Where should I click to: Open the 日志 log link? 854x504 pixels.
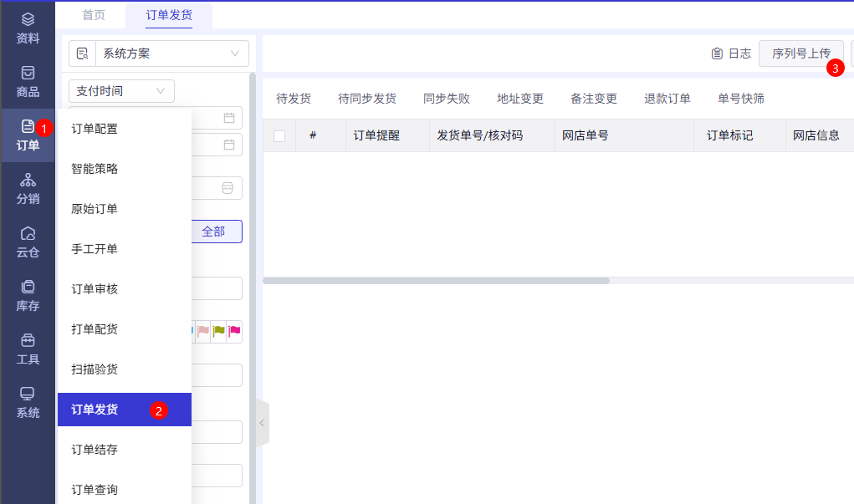731,53
